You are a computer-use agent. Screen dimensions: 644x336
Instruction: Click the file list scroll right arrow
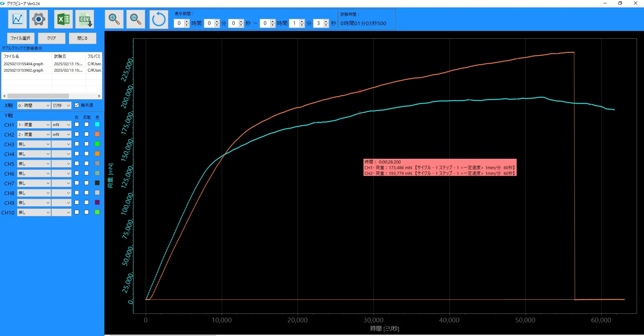click(99, 96)
